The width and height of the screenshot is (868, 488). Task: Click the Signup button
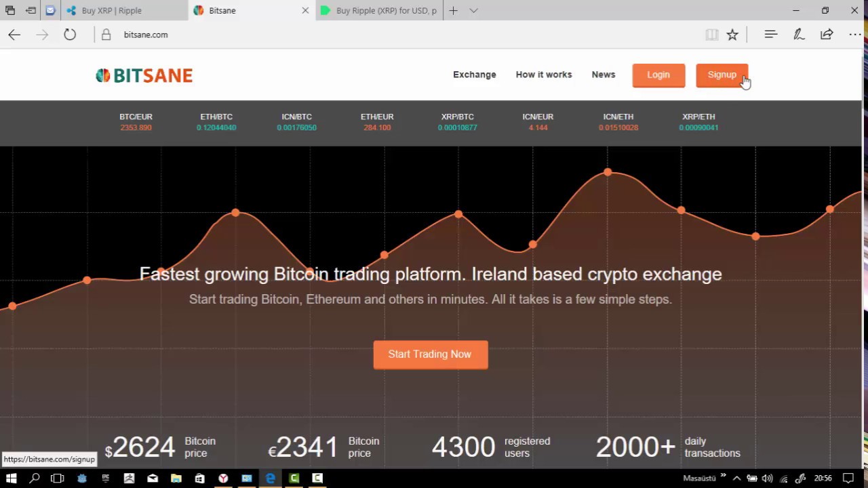[722, 75]
